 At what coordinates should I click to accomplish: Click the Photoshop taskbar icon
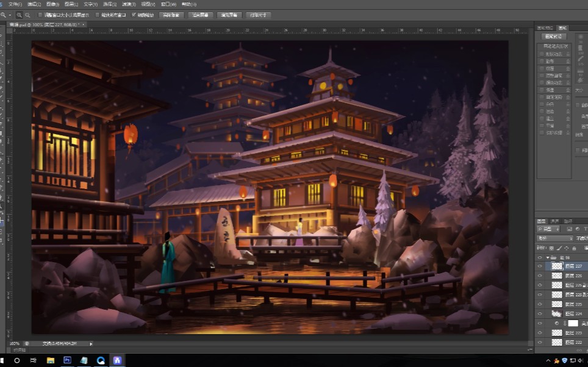pos(68,360)
